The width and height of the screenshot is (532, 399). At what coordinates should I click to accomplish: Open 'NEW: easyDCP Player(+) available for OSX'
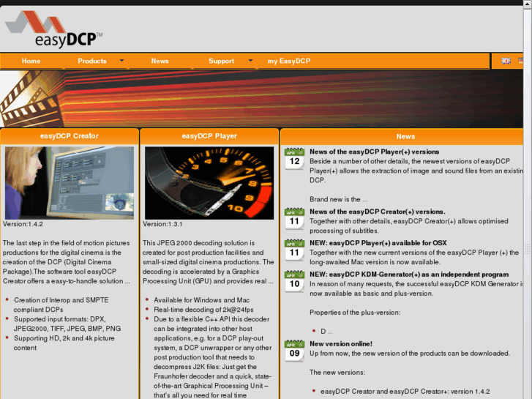pos(378,243)
